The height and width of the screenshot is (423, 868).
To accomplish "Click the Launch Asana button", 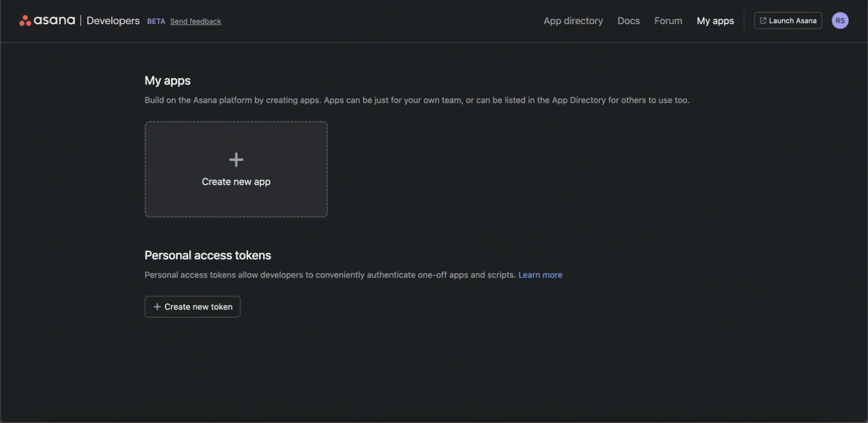I will pyautogui.click(x=788, y=20).
